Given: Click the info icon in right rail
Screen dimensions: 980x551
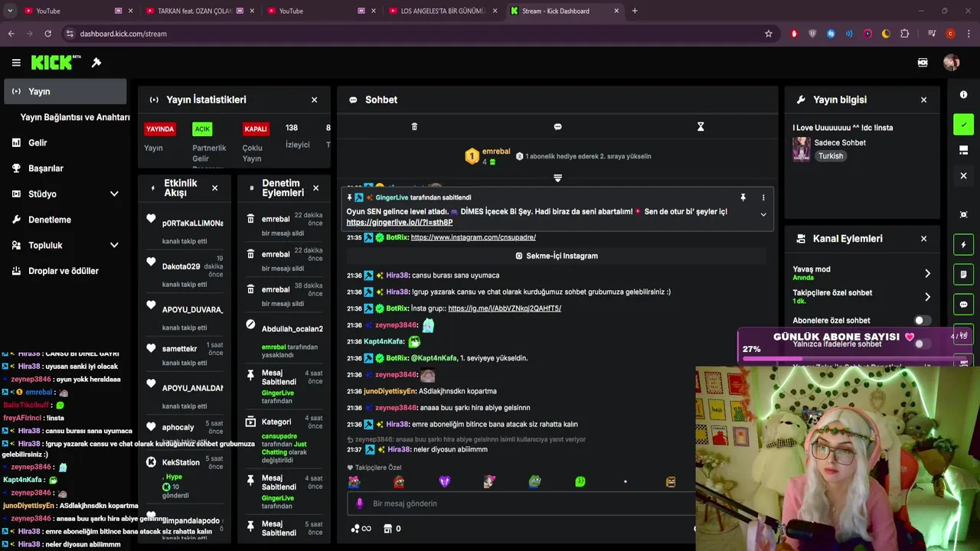Looking at the screenshot, I should point(963,94).
